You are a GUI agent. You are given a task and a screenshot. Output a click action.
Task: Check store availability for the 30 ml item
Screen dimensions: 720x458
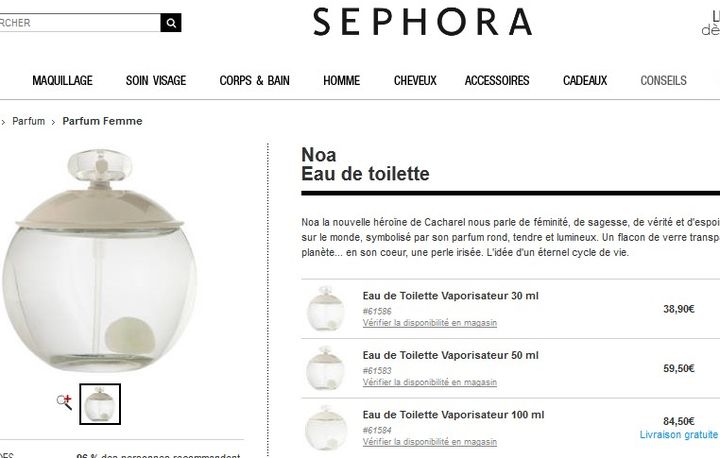[x=430, y=323]
